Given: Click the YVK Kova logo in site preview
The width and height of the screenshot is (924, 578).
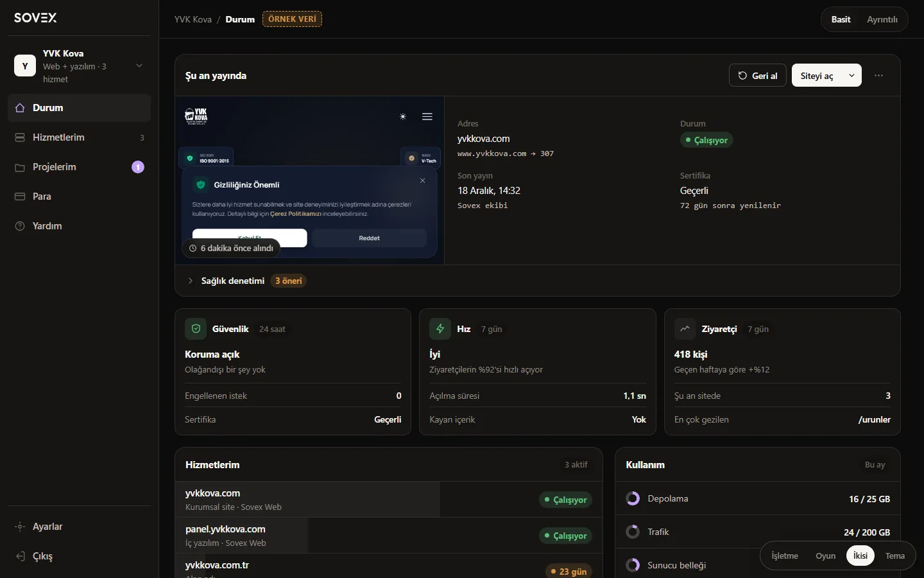Looking at the screenshot, I should [196, 116].
